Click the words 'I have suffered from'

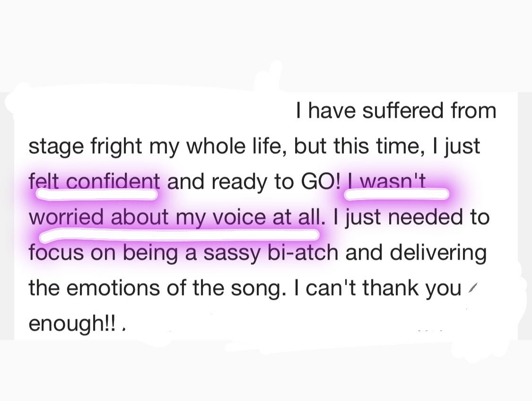pos(396,111)
